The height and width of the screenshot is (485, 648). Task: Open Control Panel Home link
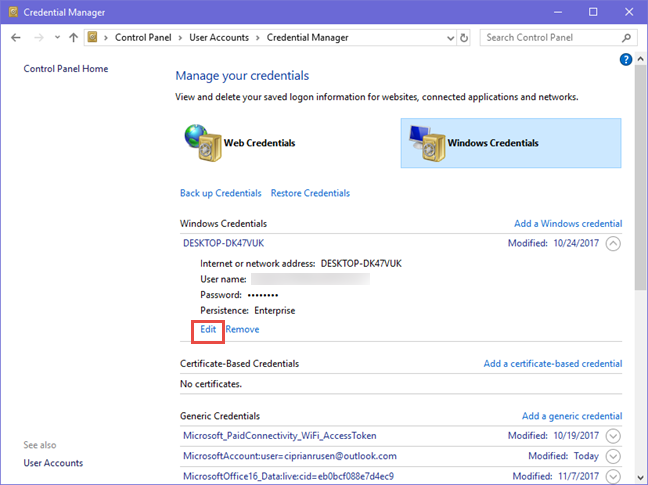pyautogui.click(x=66, y=69)
